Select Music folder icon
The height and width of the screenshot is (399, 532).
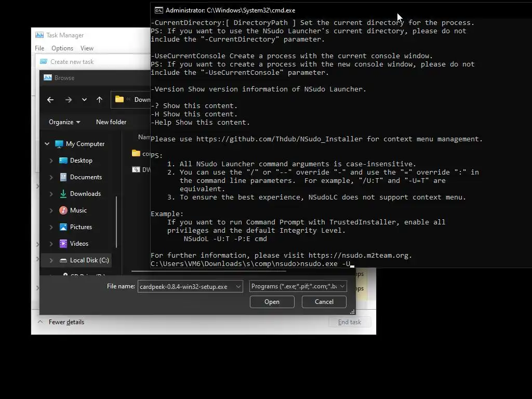point(63,210)
